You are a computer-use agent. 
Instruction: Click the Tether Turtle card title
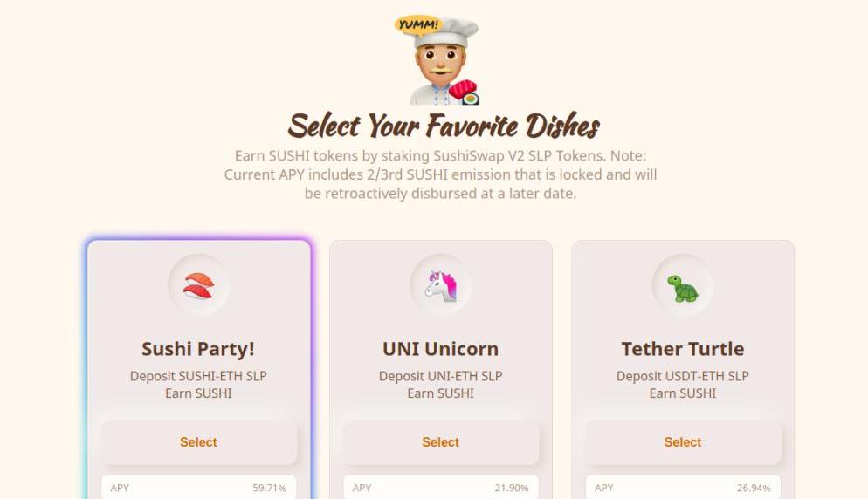click(683, 349)
